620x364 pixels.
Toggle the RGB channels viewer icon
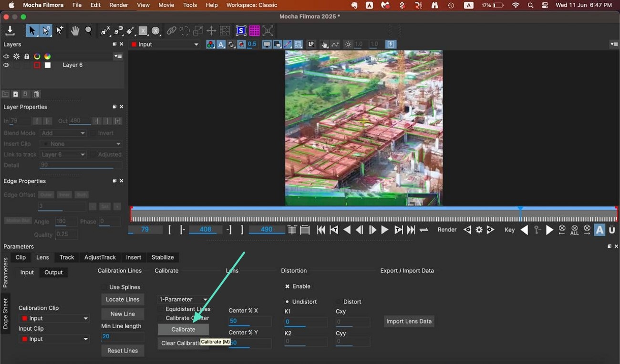click(x=210, y=44)
